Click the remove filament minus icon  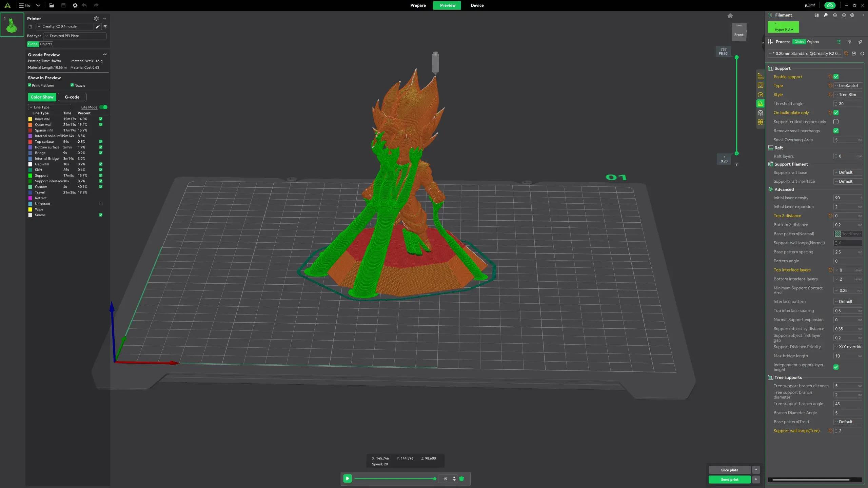tap(844, 15)
